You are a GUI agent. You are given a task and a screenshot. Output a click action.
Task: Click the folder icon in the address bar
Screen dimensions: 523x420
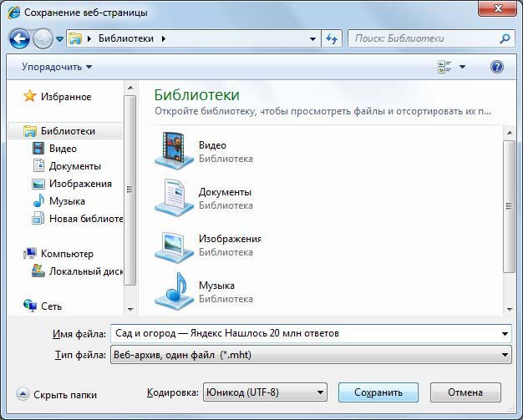75,38
